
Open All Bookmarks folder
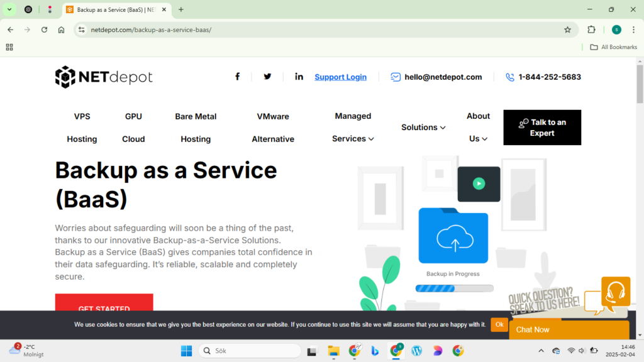pos(614,47)
